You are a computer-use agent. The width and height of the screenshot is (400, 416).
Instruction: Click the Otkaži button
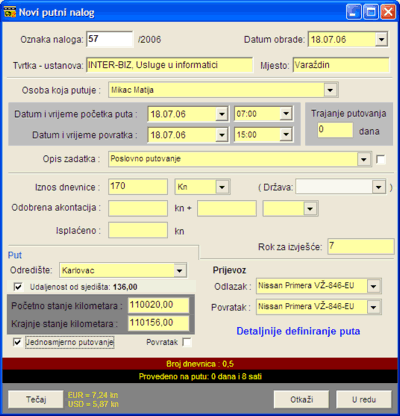tap(301, 399)
